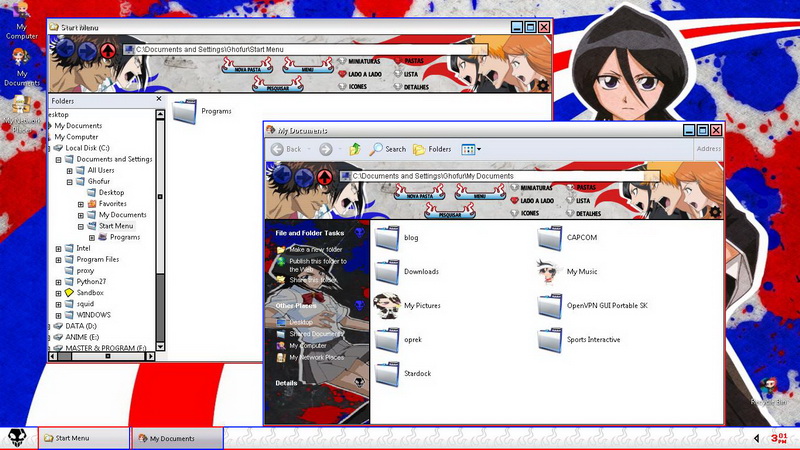800x450 pixels.
Task: Click NOVA PASTA button in My Documents window
Action: point(419,192)
